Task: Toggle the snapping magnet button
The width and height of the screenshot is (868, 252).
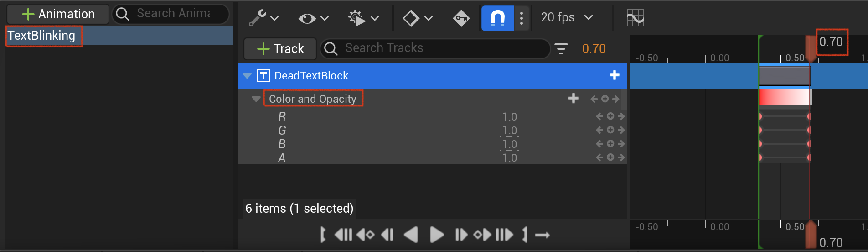Action: [x=497, y=18]
